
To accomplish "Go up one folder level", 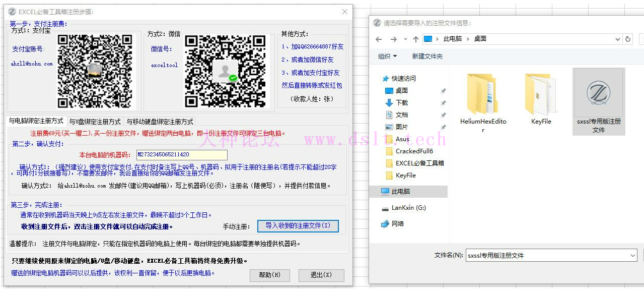I will click(415, 39).
